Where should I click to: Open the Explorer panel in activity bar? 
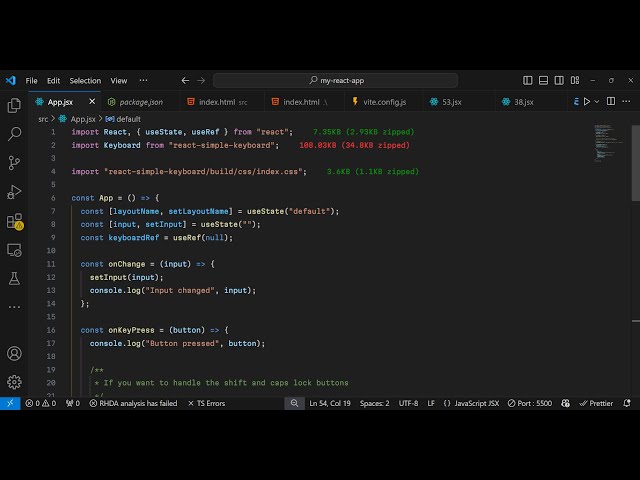point(14,105)
